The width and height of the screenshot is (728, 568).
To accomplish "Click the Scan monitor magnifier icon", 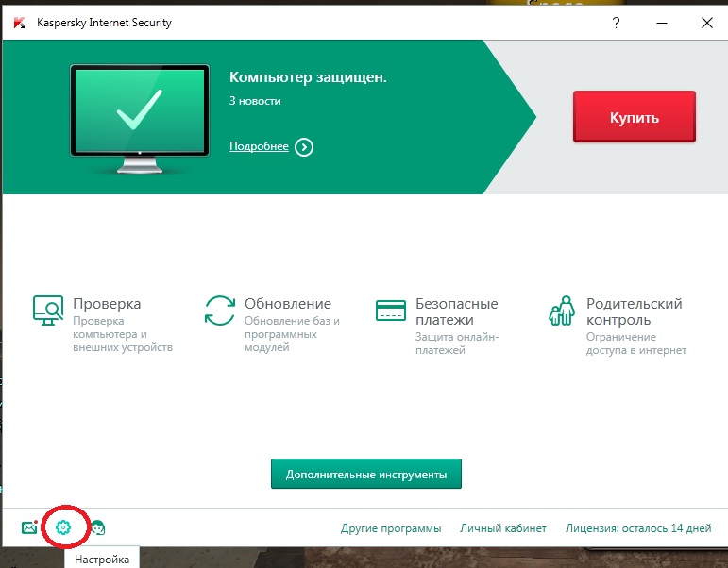I will coord(48,310).
